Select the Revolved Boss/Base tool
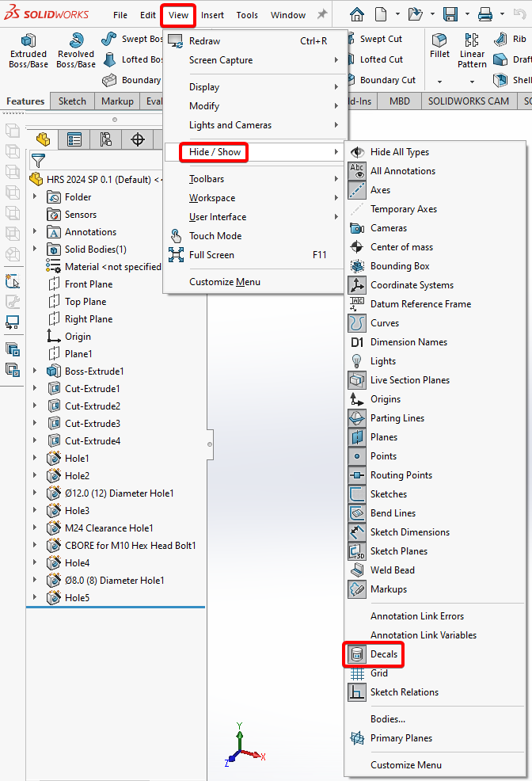The width and height of the screenshot is (532, 781). click(76, 51)
